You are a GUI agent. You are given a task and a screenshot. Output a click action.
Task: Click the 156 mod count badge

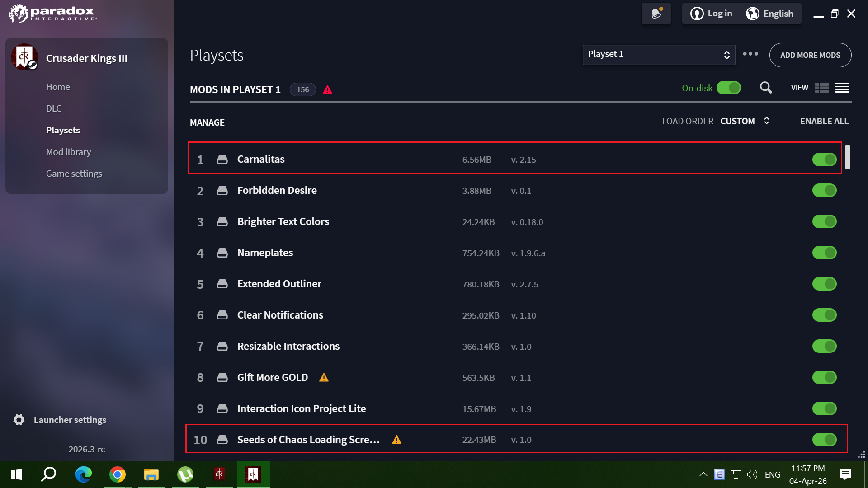pyautogui.click(x=302, y=89)
